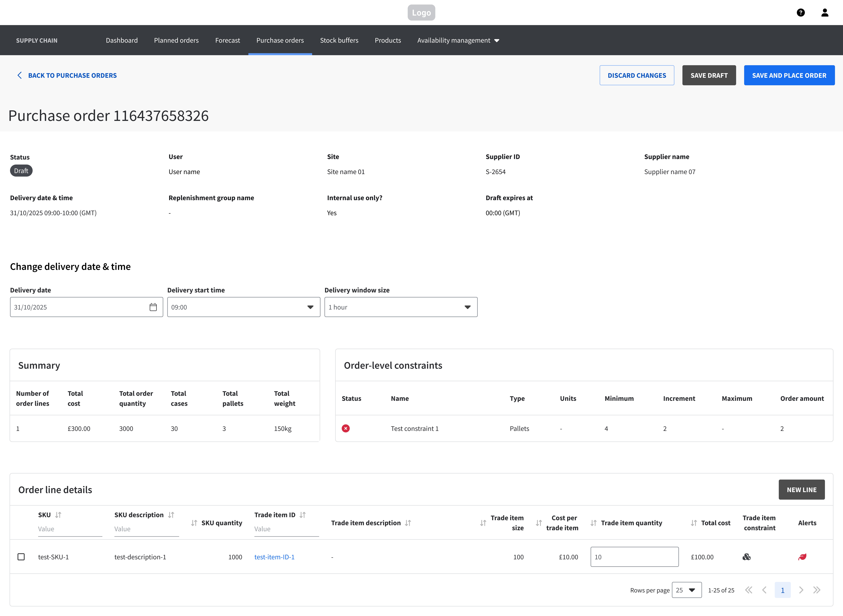Click the Draft status badge
843x616 pixels.
pos(21,171)
